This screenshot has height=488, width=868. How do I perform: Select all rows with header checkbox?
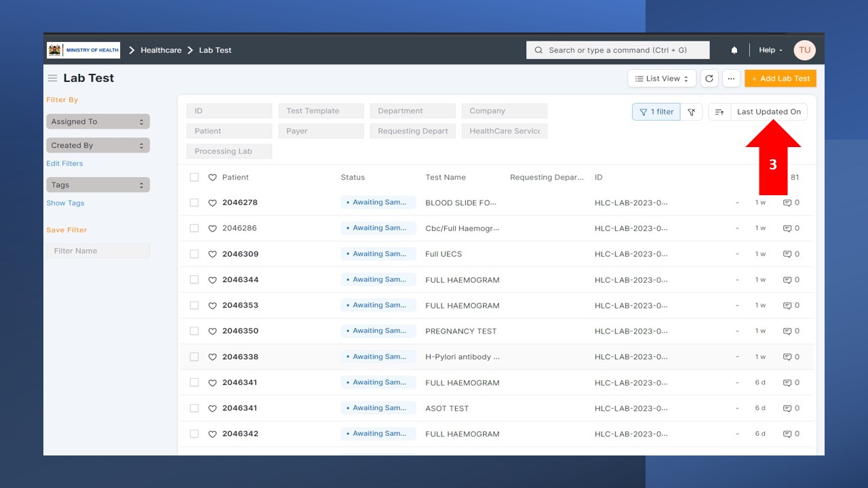click(x=194, y=177)
